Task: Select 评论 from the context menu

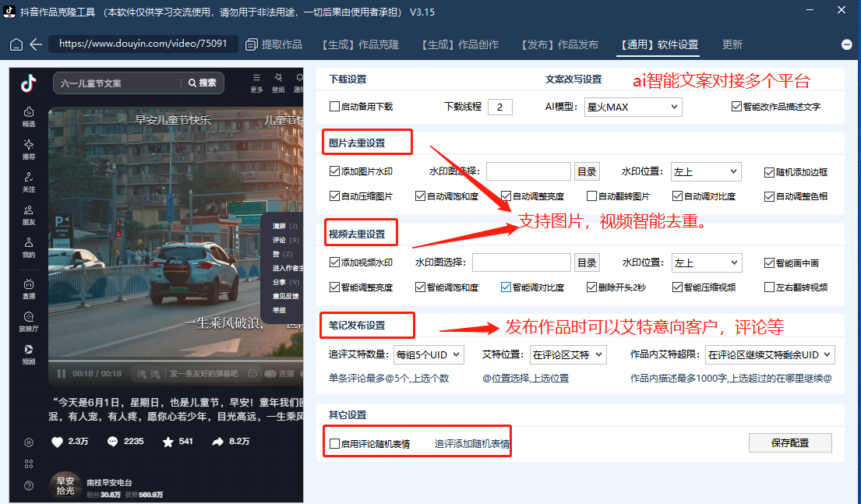Action: click(281, 240)
